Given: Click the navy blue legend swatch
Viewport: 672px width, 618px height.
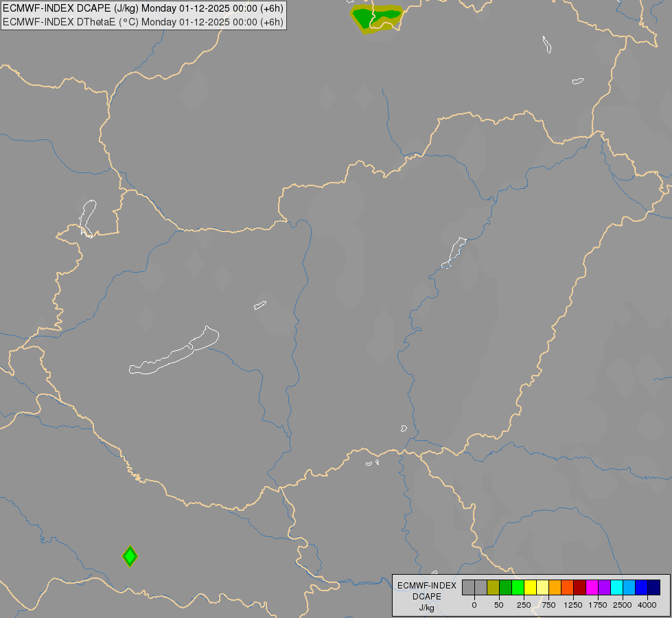Looking at the screenshot, I should (x=654, y=587).
